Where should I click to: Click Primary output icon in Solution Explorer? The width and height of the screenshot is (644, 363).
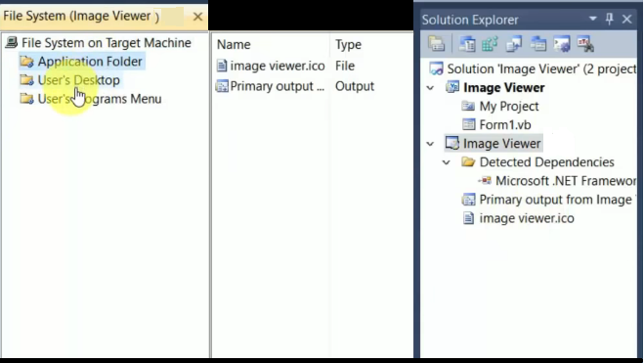click(468, 200)
